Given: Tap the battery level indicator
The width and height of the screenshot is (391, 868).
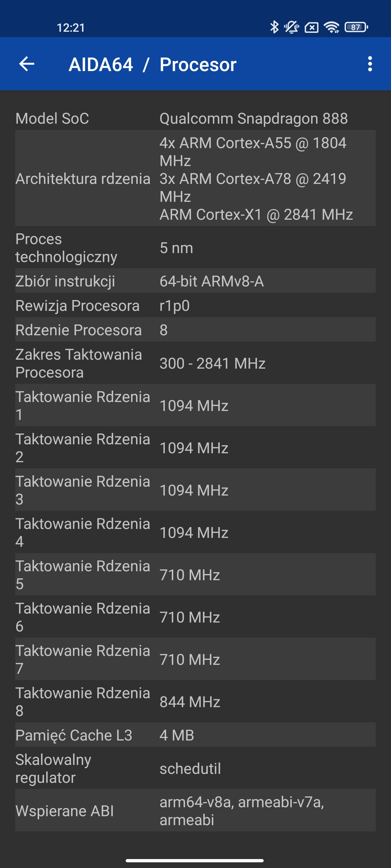Looking at the screenshot, I should pyautogui.click(x=356, y=27).
